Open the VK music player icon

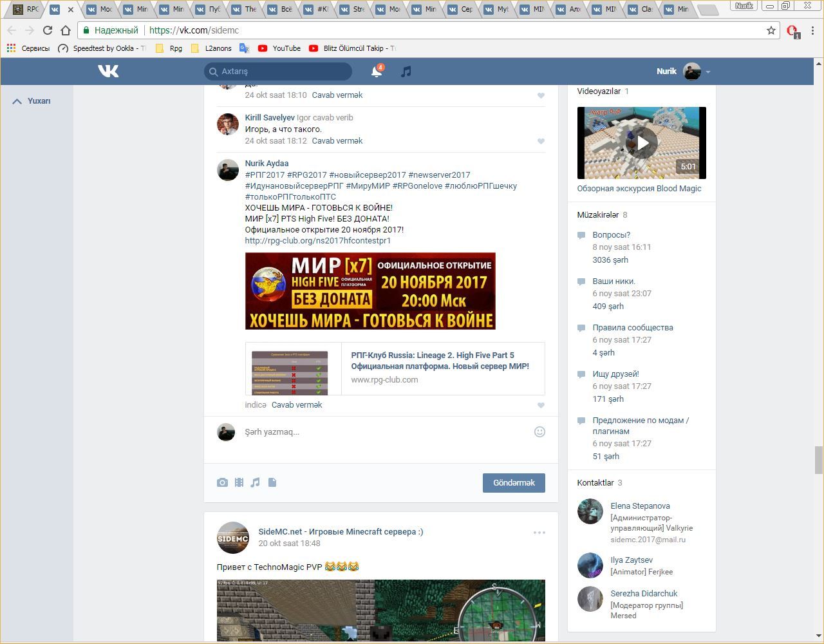coord(406,71)
